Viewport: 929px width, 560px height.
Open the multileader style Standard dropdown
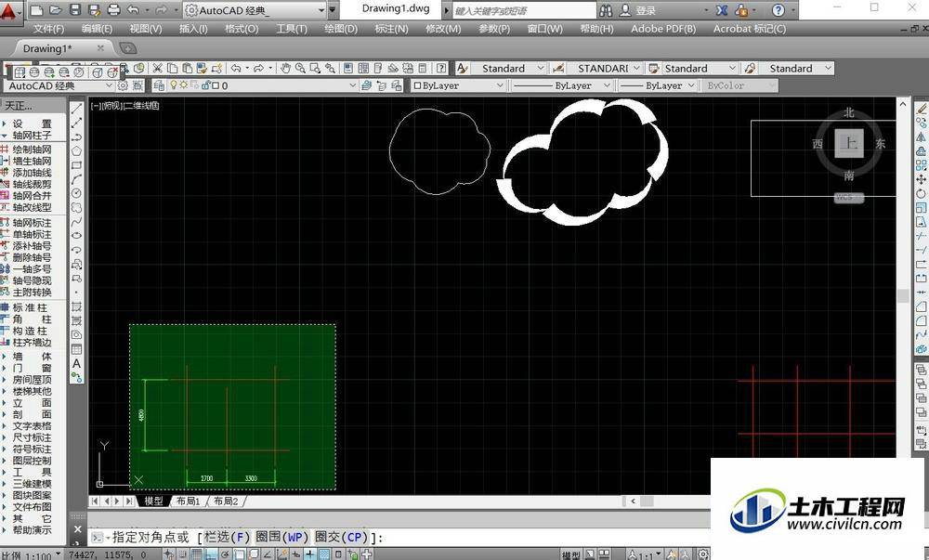796,69
